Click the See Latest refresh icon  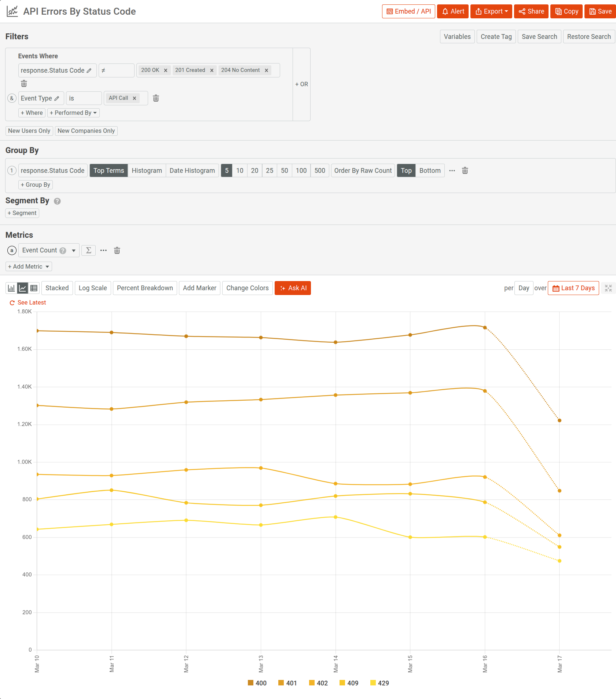click(11, 302)
